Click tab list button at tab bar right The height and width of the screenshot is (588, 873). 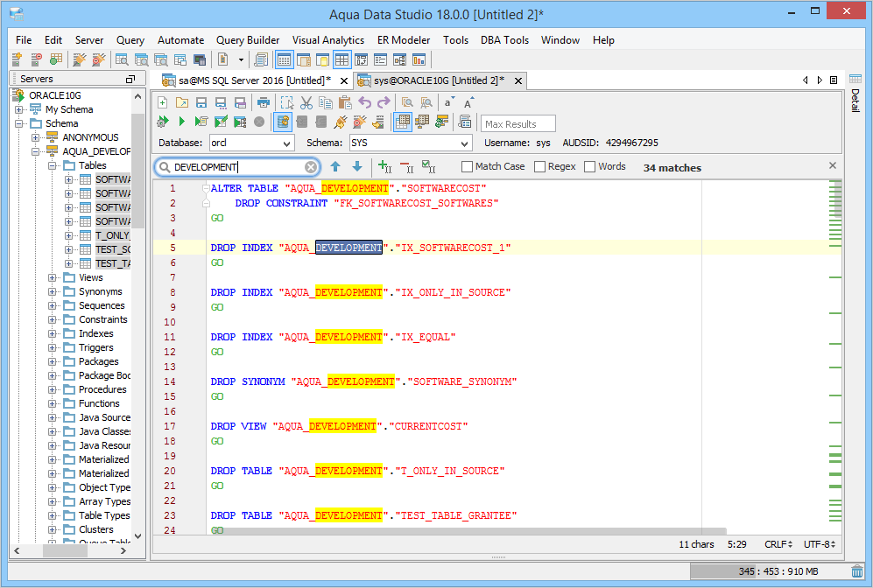pos(834,80)
